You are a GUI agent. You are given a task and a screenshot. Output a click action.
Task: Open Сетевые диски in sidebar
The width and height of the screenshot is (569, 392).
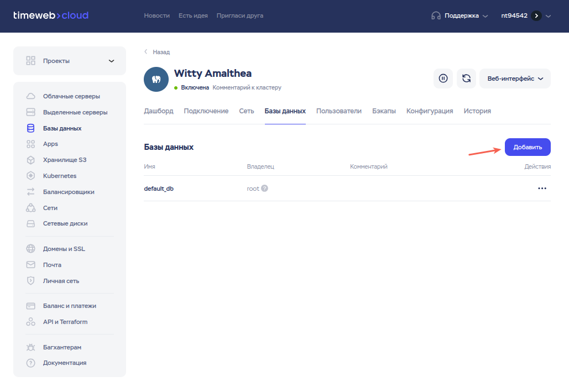(x=65, y=223)
